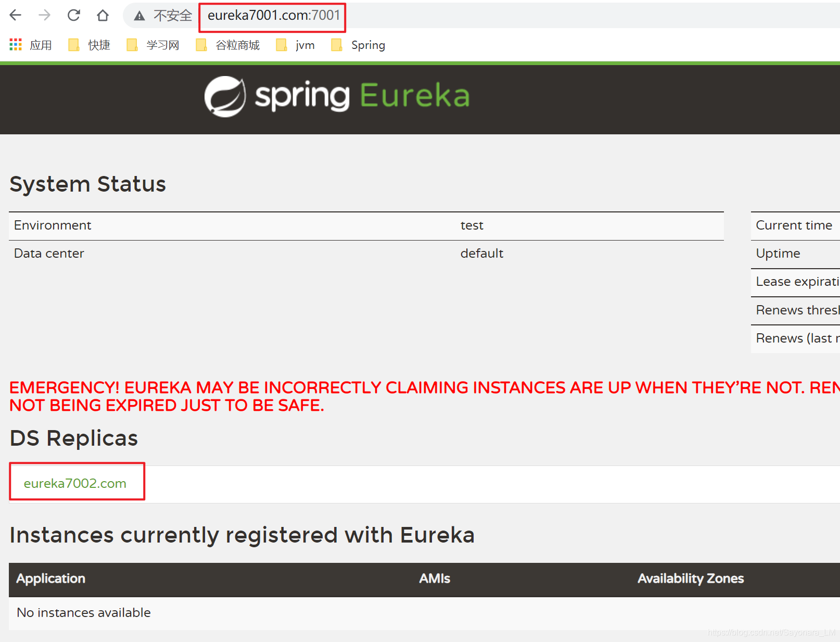Select the 'default' data center value
This screenshot has height=642, width=840.
(x=482, y=254)
